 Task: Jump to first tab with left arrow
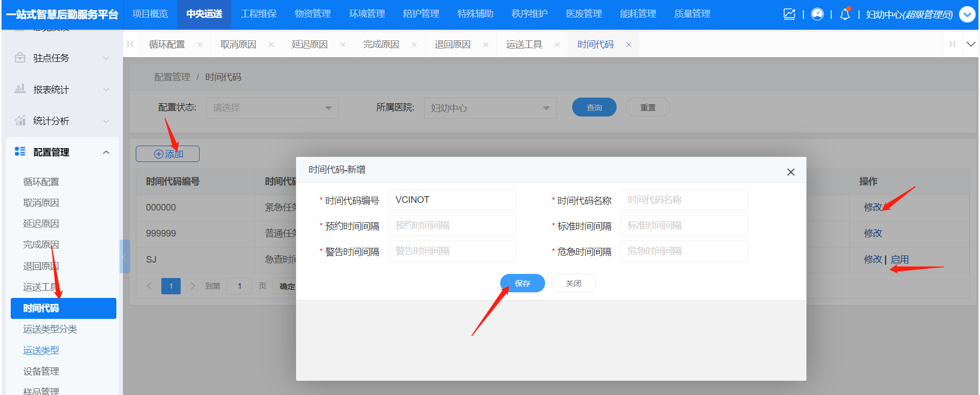pyautogui.click(x=131, y=44)
